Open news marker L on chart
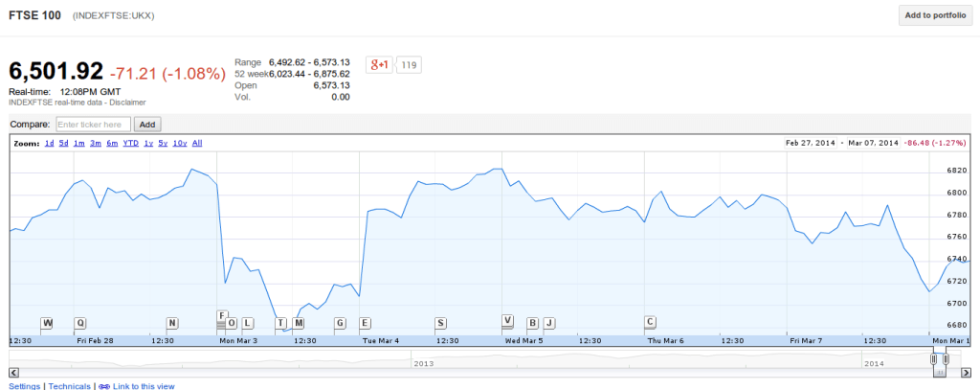Image resolution: width=980 pixels, height=390 pixels. [248, 323]
